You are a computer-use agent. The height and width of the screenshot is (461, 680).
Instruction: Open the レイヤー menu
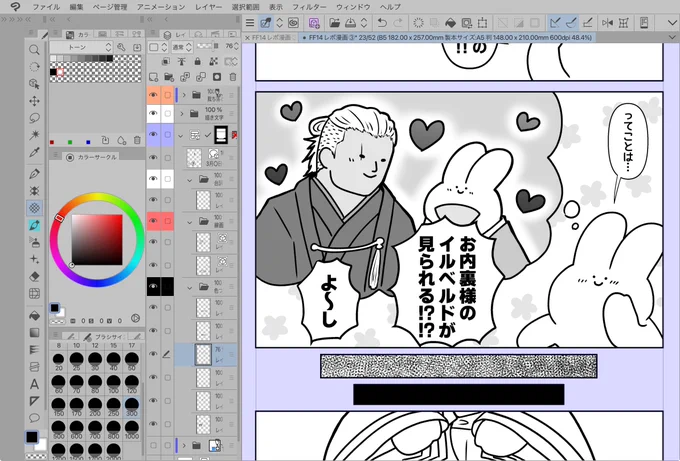click(209, 7)
